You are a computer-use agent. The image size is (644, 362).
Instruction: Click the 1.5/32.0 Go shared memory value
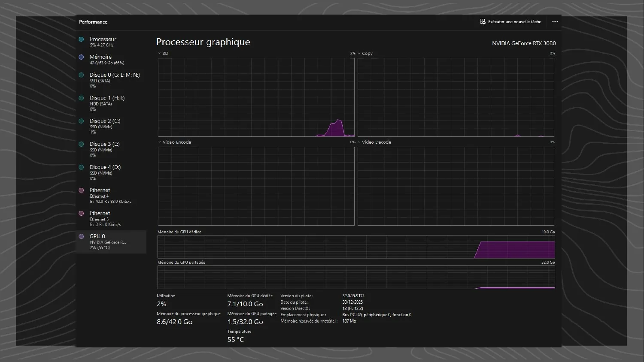[x=245, y=322]
